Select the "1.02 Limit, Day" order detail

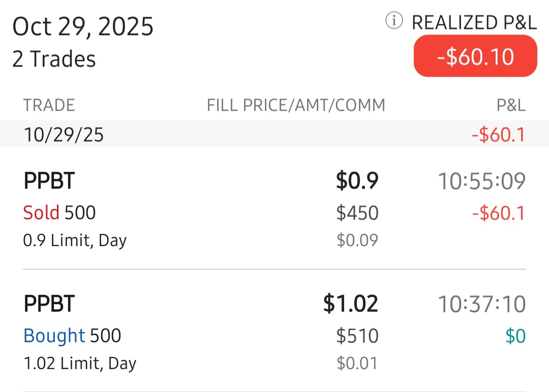(80, 363)
